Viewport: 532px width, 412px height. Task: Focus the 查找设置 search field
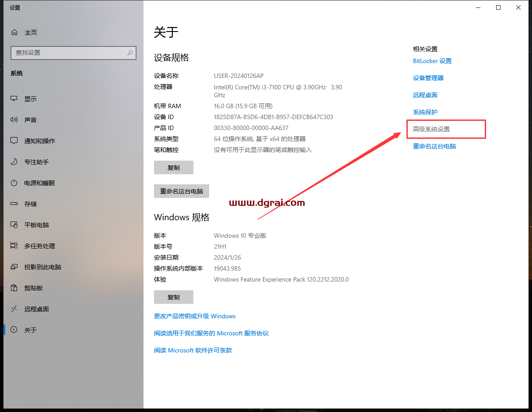click(x=73, y=53)
